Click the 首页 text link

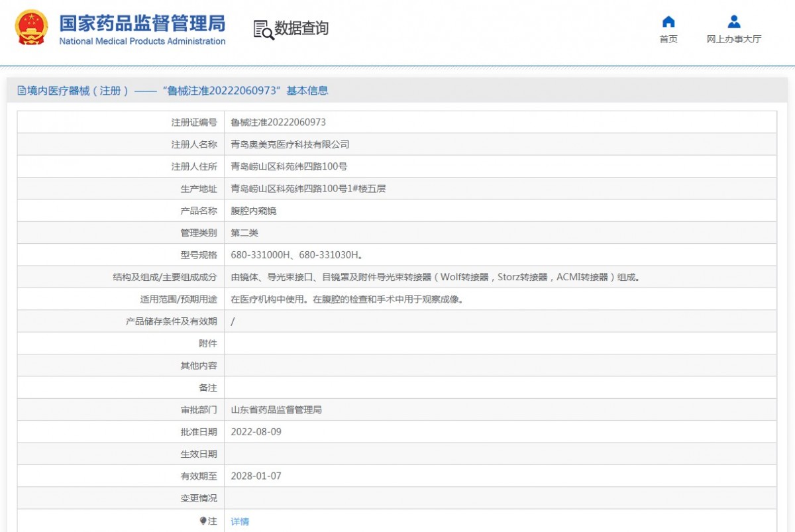pyautogui.click(x=668, y=39)
